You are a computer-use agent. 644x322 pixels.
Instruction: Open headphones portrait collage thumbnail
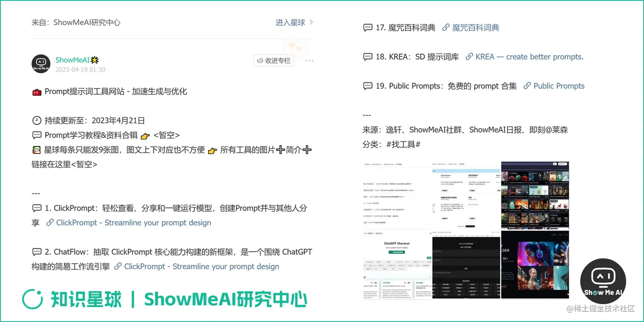(535, 265)
